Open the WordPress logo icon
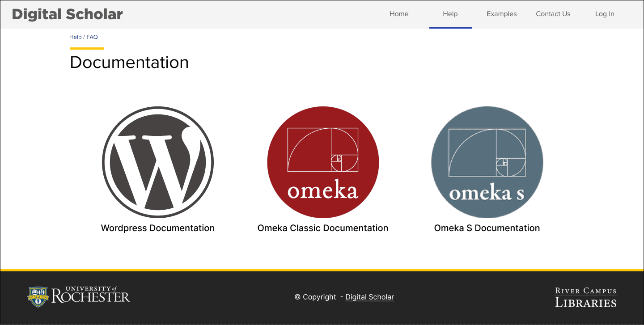The image size is (644, 325). click(158, 162)
